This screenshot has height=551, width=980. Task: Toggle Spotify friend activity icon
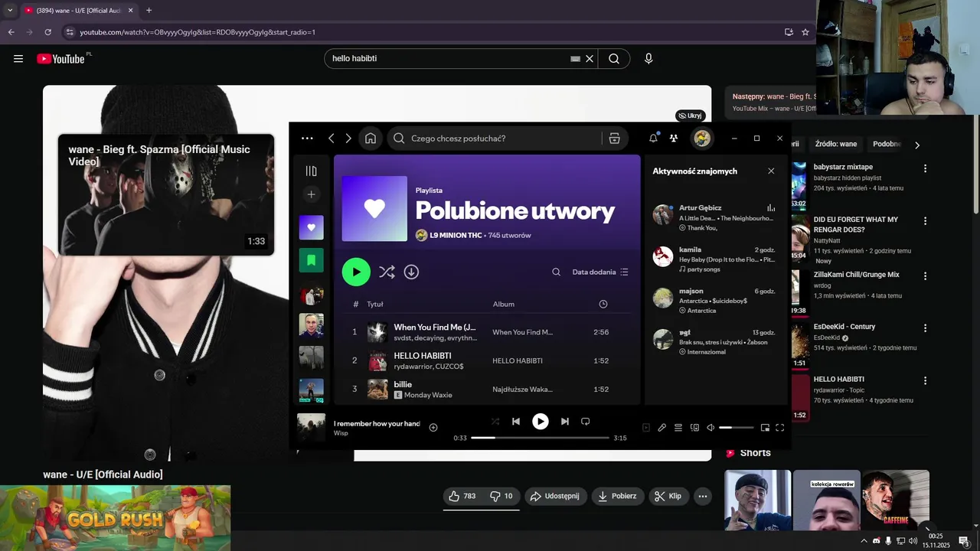pyautogui.click(x=674, y=139)
